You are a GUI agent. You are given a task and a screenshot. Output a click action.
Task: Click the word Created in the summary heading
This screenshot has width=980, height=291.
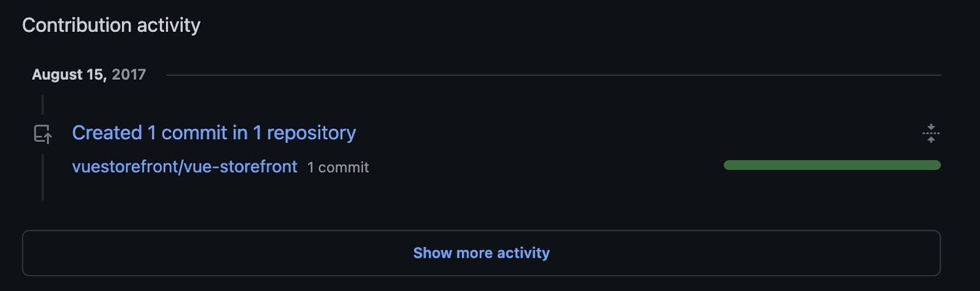[x=107, y=133]
